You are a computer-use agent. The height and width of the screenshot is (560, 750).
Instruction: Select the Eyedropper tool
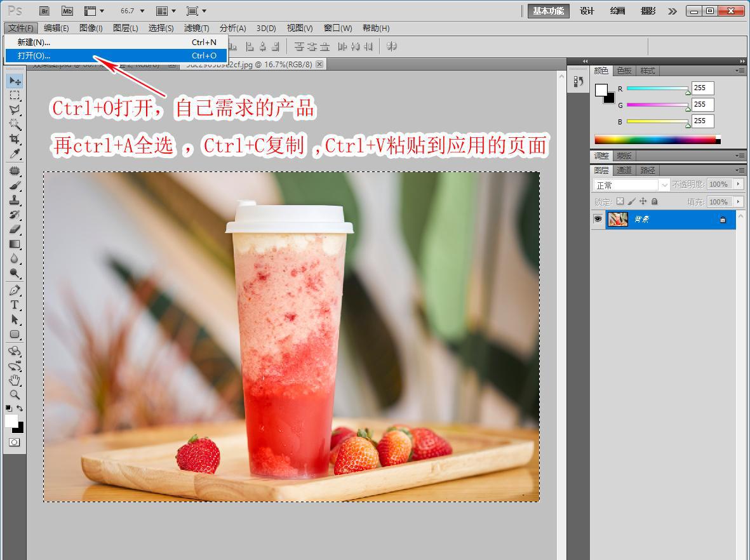(15, 154)
